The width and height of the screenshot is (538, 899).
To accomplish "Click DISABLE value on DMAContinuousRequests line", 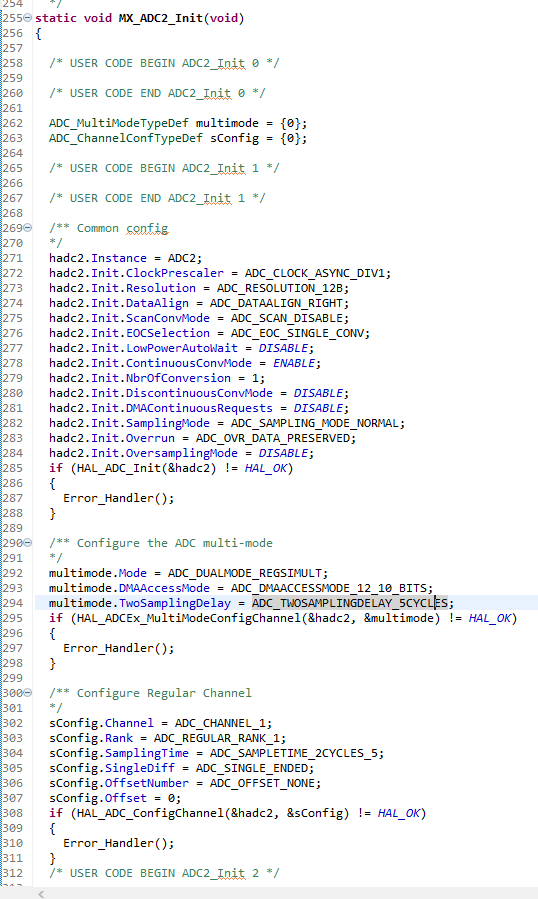I will point(318,408).
